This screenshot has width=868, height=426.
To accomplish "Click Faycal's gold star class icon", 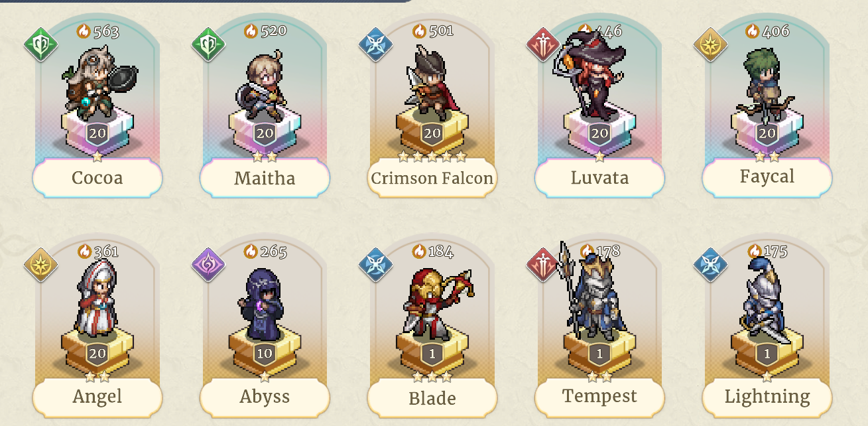I will [710, 45].
